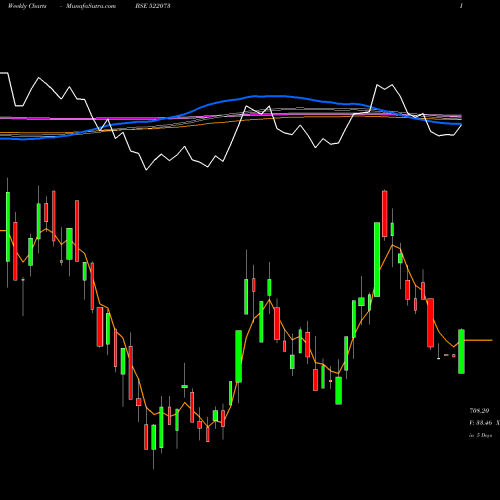The image size is (500, 500).
Task: Click the MunafaSutra.com label
Action: pos(91,6)
